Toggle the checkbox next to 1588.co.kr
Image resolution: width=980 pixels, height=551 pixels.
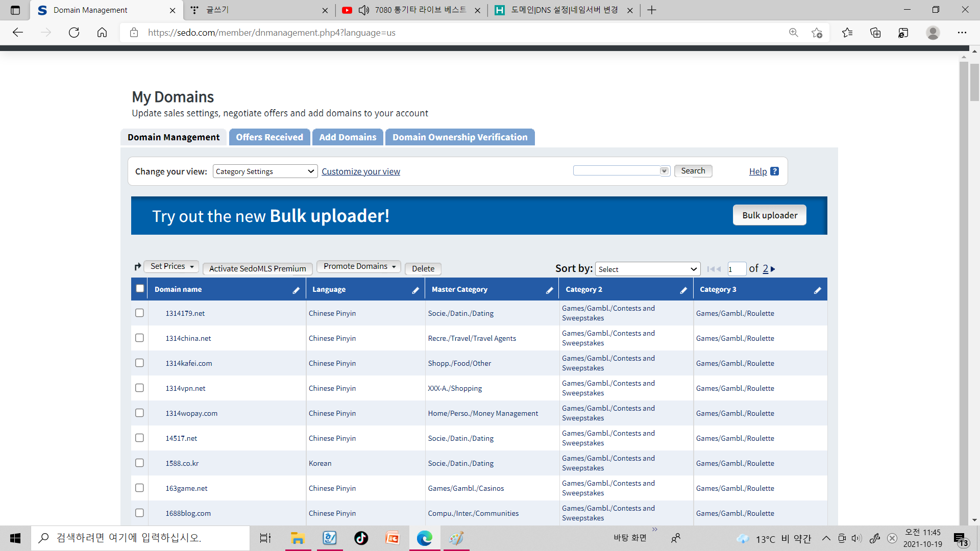click(139, 463)
